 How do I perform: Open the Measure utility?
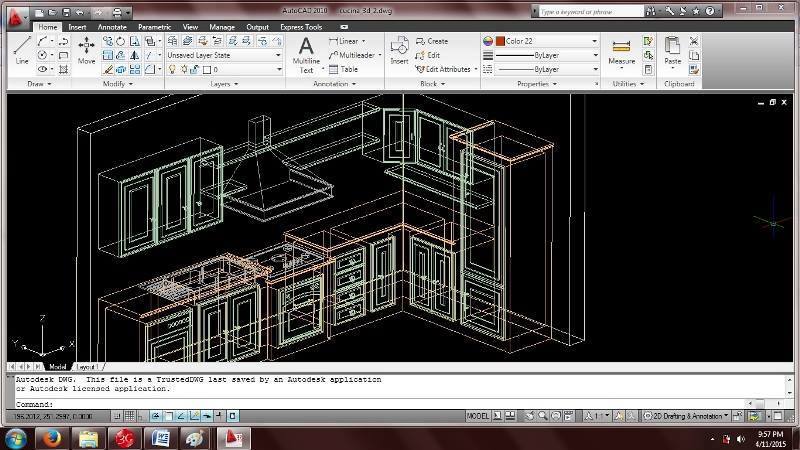click(x=621, y=53)
